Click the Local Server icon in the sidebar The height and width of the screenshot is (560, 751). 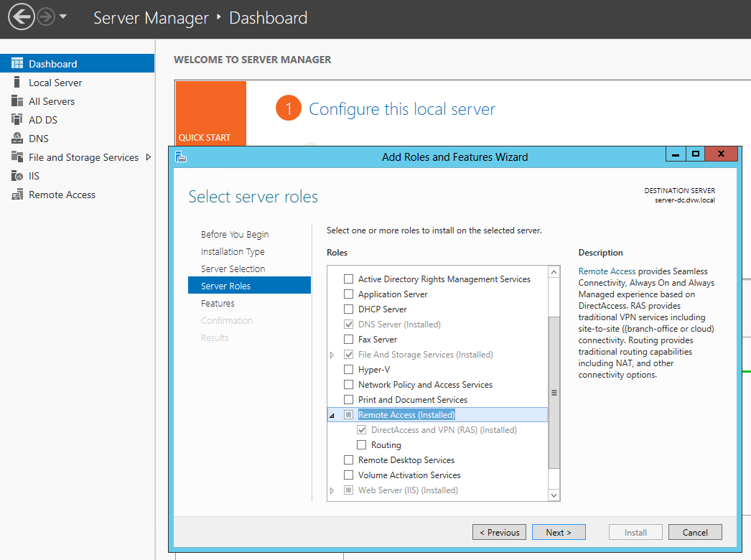[x=17, y=82]
